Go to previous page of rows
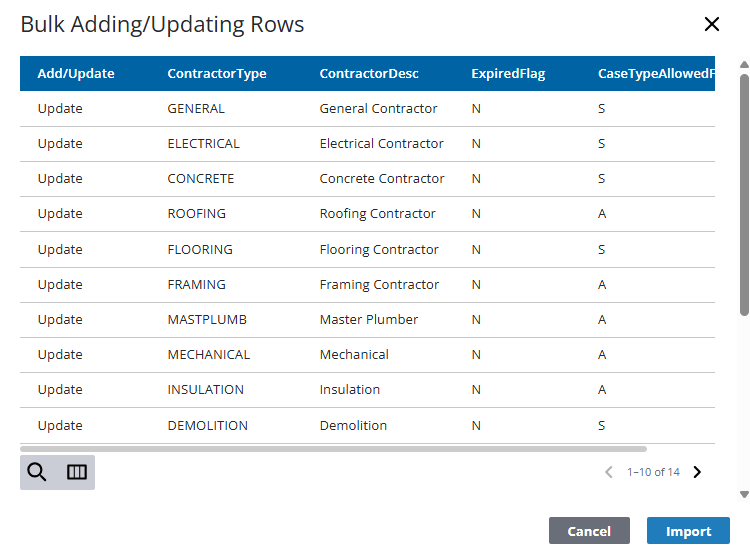Screen dimensions: 750x552 tap(608, 472)
